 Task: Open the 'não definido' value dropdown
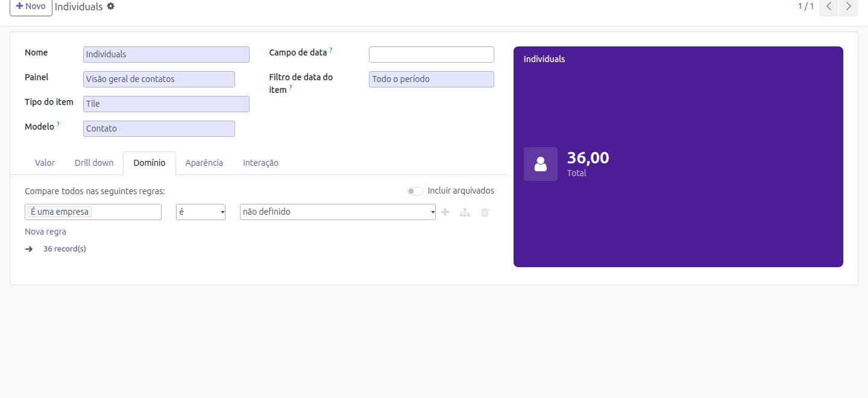click(x=338, y=212)
